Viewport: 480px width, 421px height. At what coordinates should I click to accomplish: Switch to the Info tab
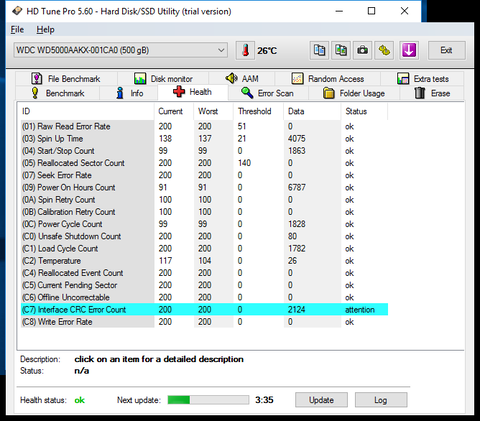click(129, 93)
